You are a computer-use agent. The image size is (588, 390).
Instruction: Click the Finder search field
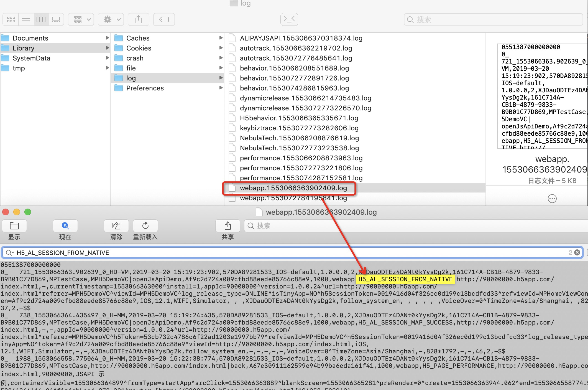coord(493,19)
